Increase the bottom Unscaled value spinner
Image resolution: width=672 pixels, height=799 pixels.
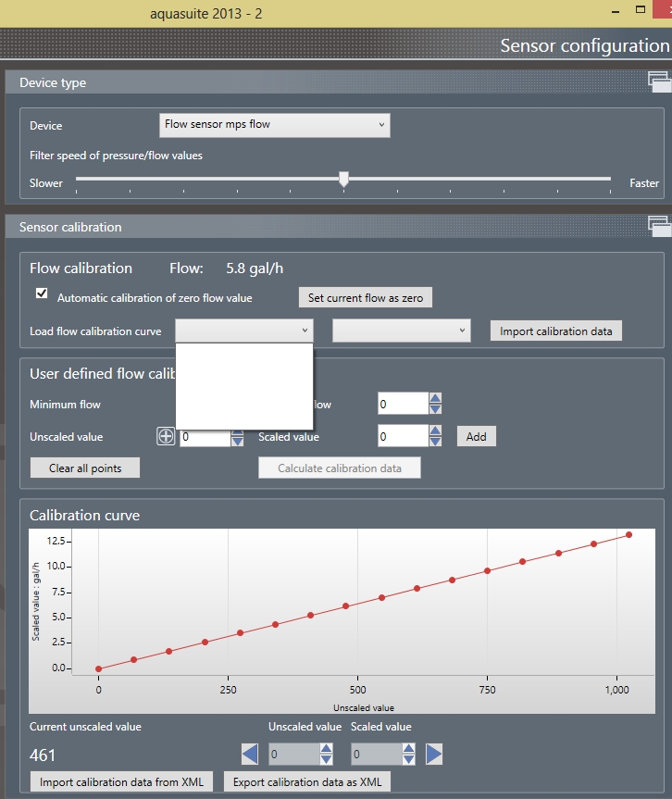(326, 750)
